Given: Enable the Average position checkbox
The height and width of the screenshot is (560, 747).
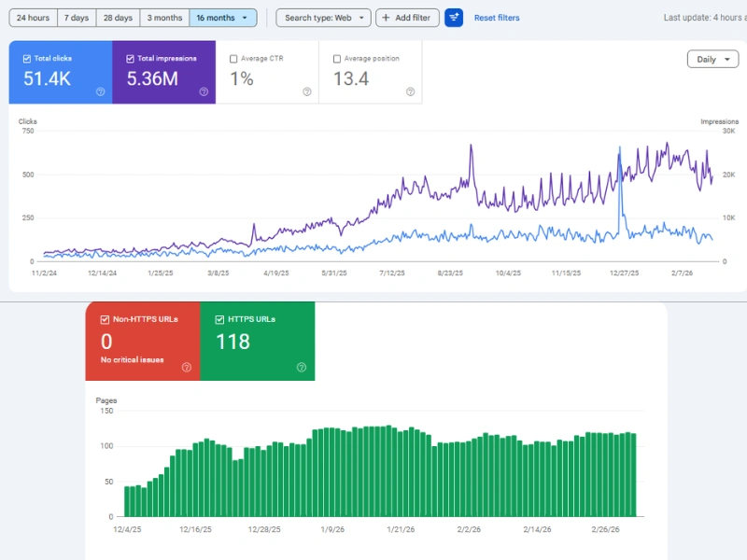Looking at the screenshot, I should coord(336,59).
